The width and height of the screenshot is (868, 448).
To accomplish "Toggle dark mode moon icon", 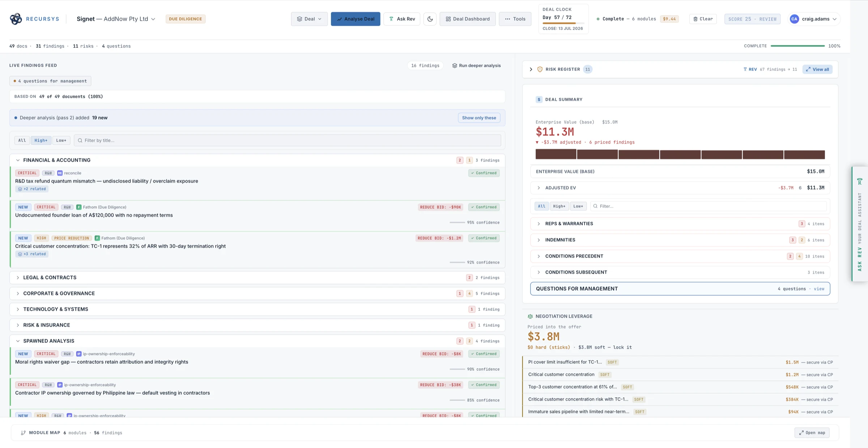I will coord(430,19).
